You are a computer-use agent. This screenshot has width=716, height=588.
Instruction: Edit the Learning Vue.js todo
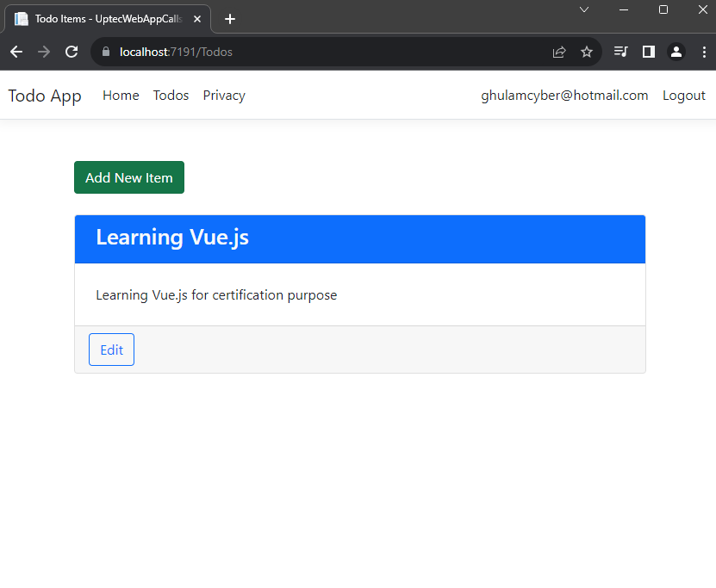(x=111, y=350)
